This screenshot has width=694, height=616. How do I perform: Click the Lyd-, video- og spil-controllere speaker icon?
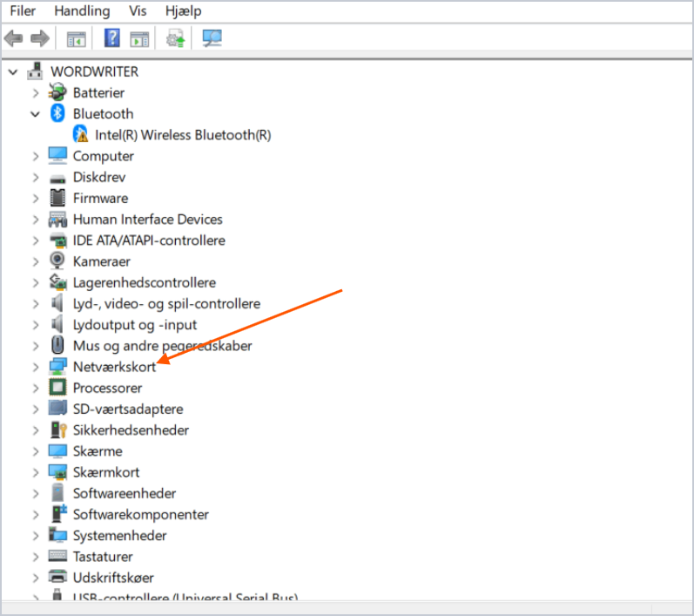point(57,303)
